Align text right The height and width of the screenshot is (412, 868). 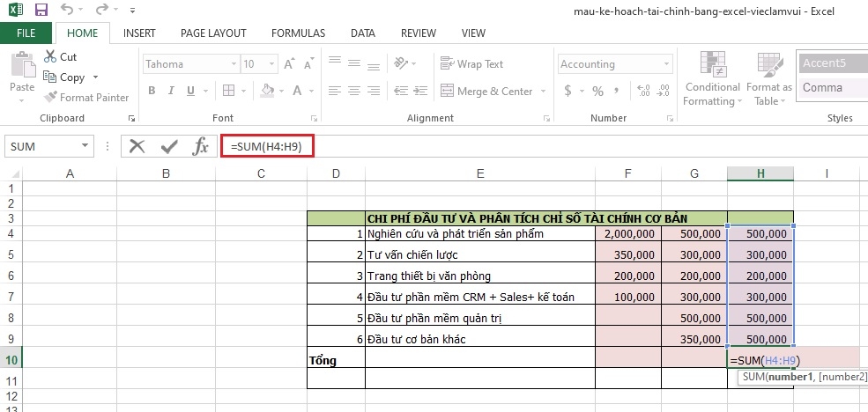point(374,90)
